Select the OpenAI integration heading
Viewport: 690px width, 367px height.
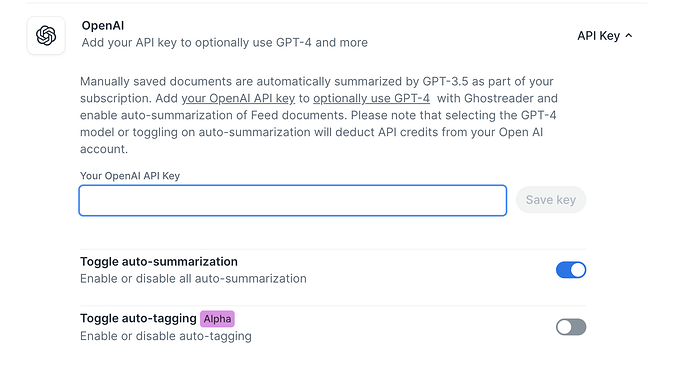click(x=103, y=26)
